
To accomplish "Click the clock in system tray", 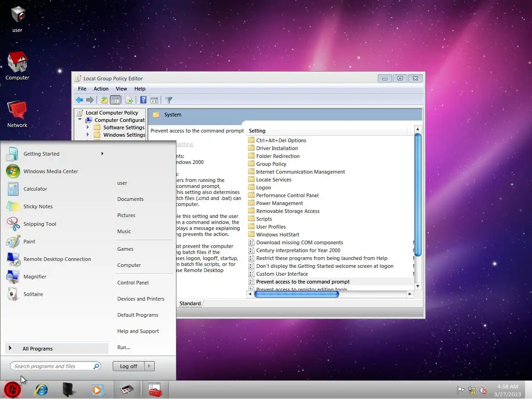I will [508, 390].
